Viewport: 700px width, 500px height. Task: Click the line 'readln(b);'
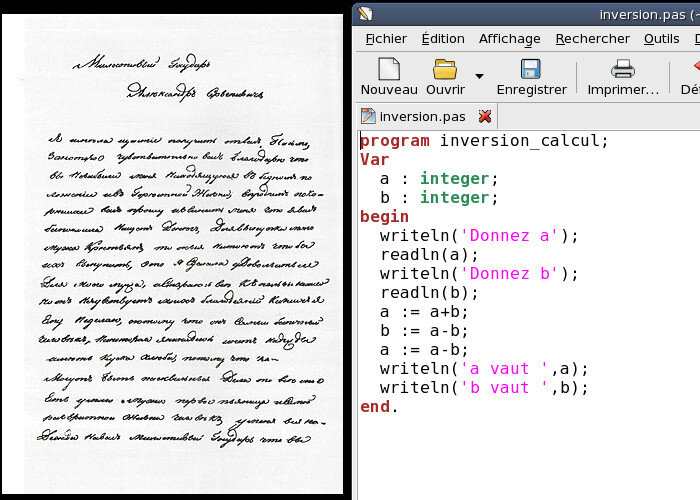[429, 293]
